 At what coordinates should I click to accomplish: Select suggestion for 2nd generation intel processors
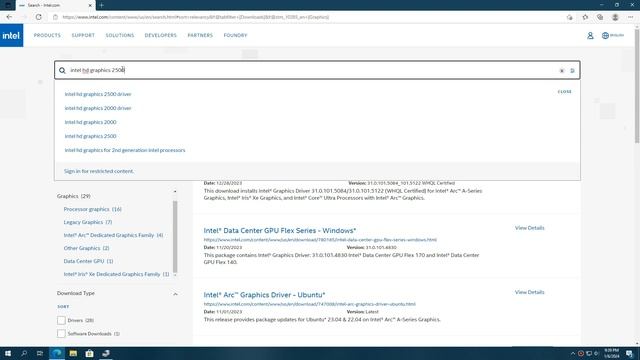[125, 150]
